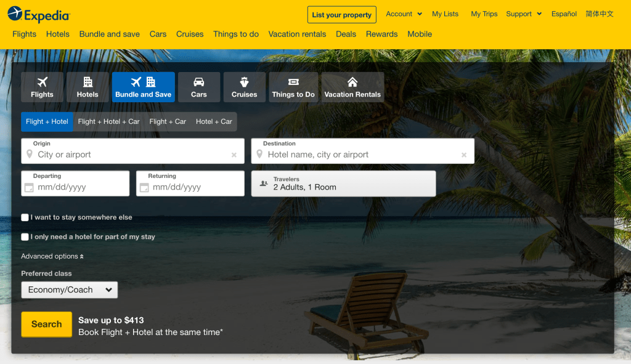
Task: Click the List your property button
Action: point(341,15)
